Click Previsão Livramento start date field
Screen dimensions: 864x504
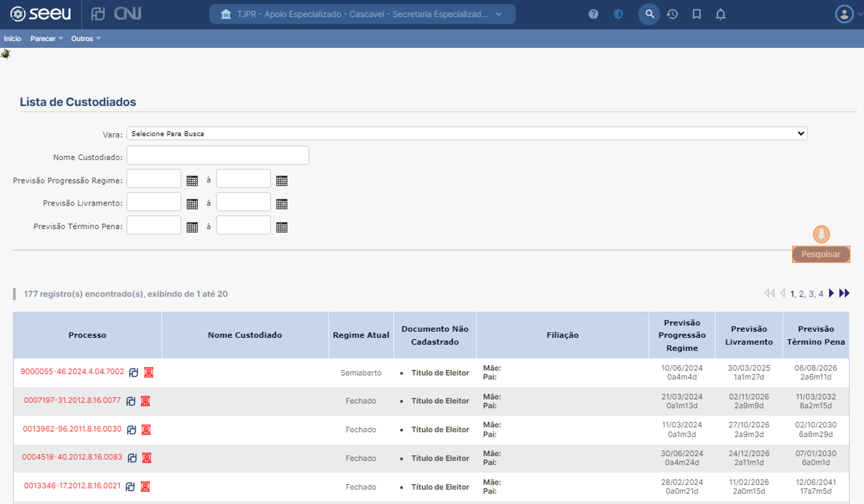pos(154,202)
